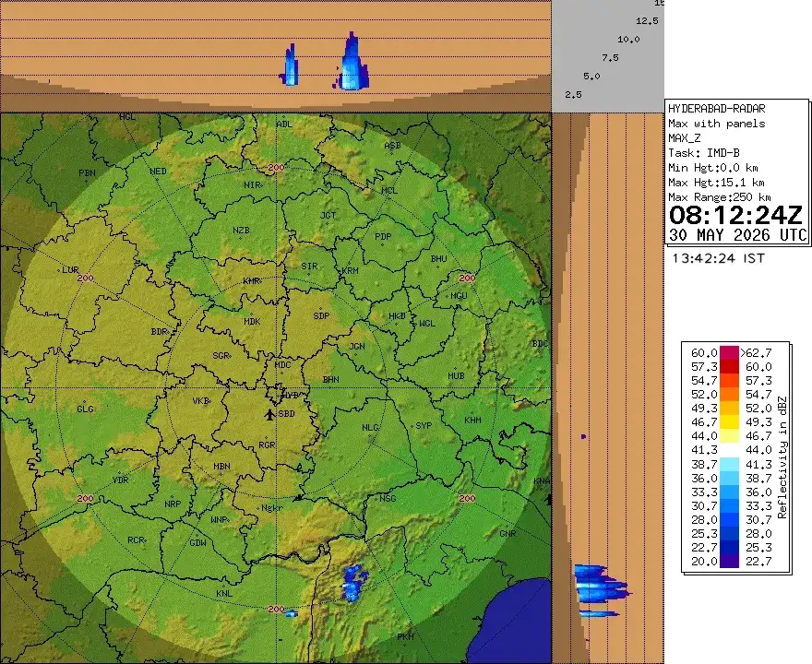Viewport: 812px width, 664px height.
Task: Click the KNL station label
Action: pos(224,594)
